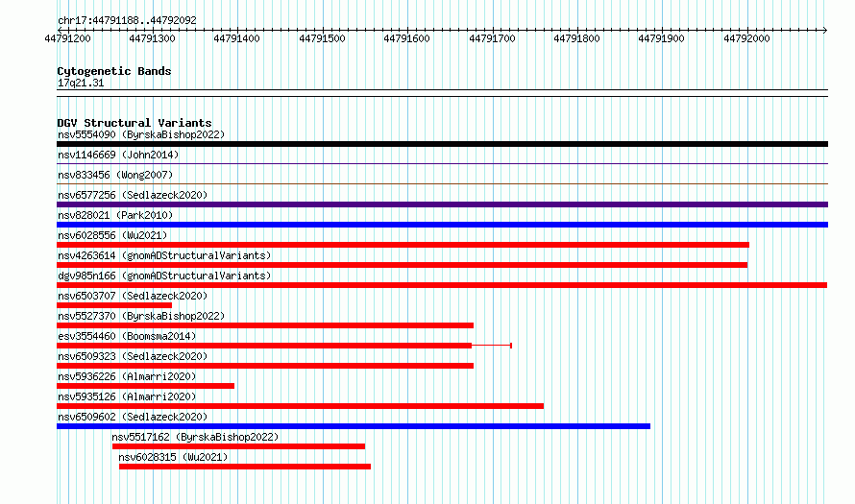
Task: Click the DGV Structural Variants track title
Action: point(134,123)
